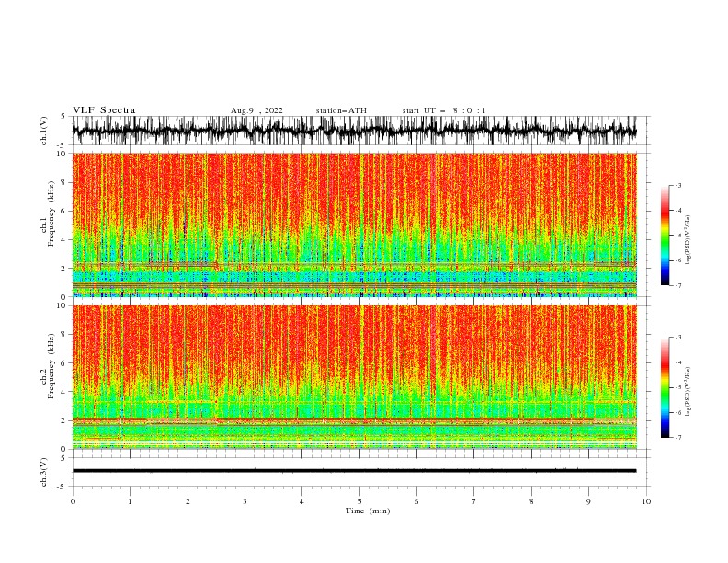Click the time axis tick label "5"

(x=359, y=501)
